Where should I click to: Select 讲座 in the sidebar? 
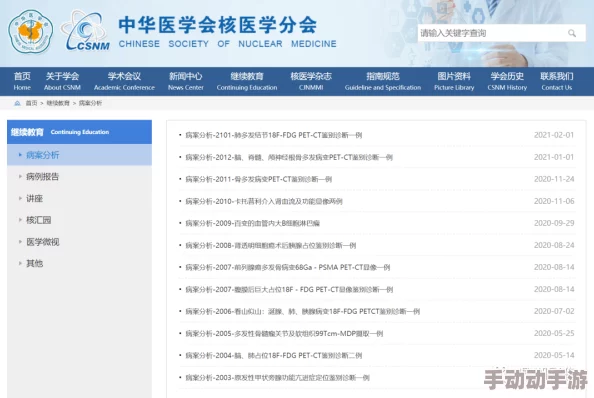pyautogui.click(x=80, y=198)
